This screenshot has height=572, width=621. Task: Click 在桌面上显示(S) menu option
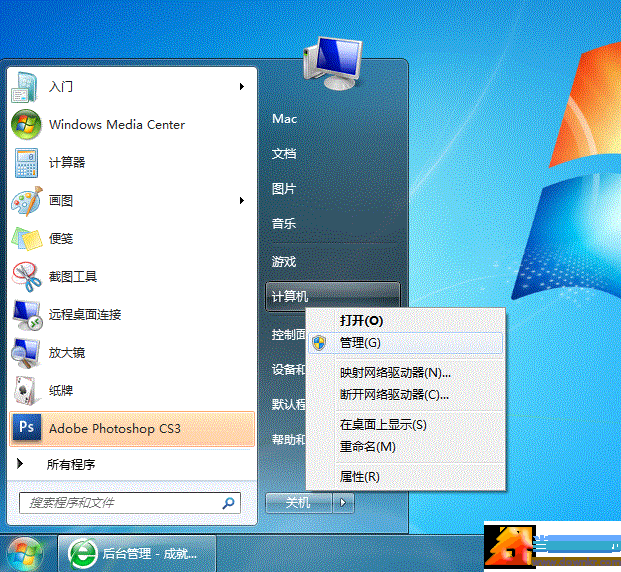point(383,425)
